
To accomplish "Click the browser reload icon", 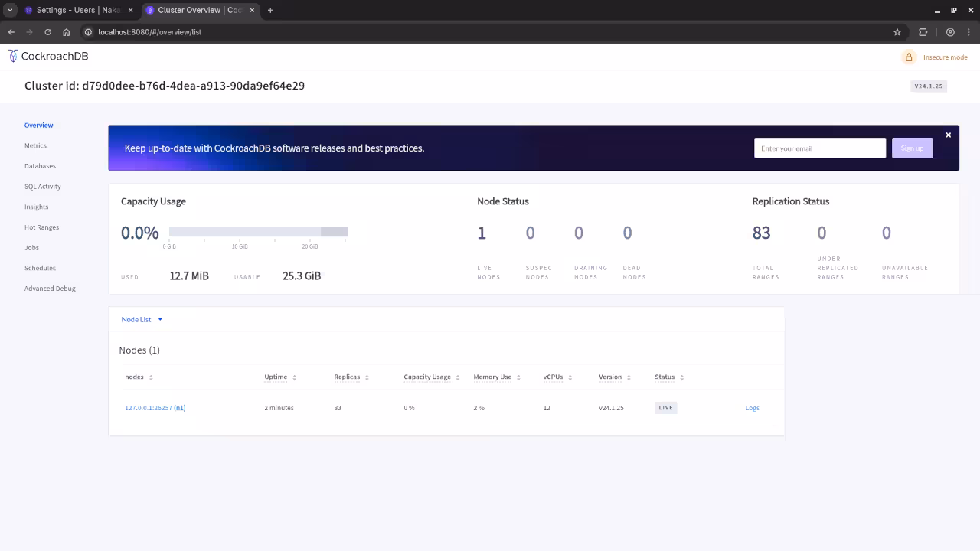I will [48, 32].
